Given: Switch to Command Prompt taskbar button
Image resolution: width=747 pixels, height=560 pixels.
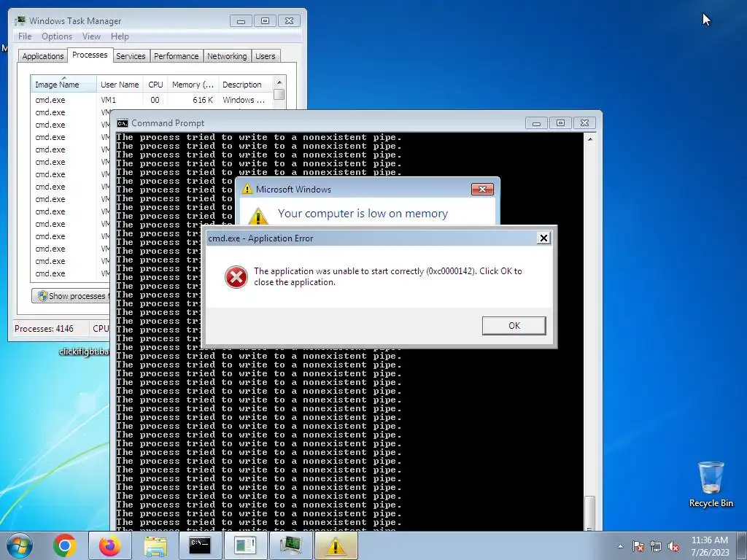Looking at the screenshot, I should click(x=200, y=545).
